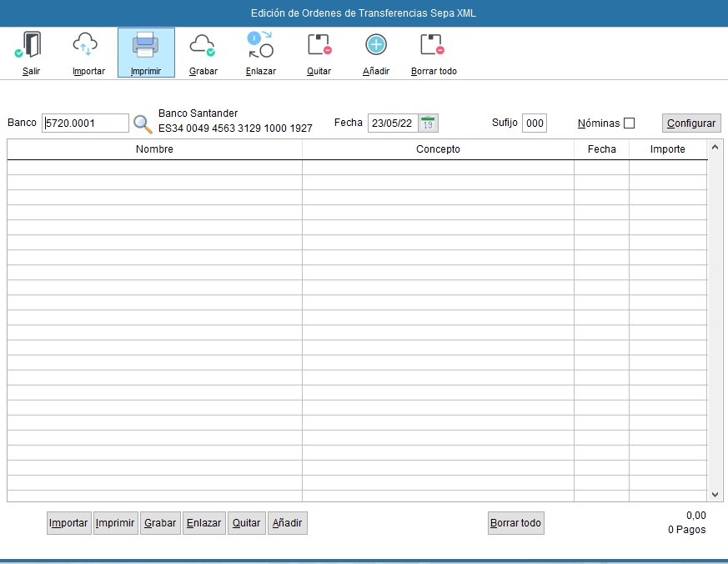Open the Fecha calendar date picker
728x564 pixels.
pos(428,123)
